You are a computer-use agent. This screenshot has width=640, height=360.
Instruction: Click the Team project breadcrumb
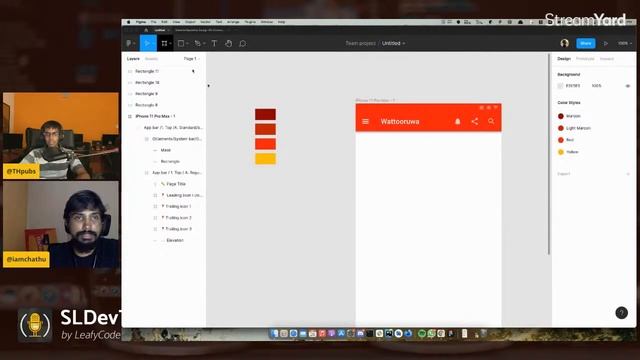tap(360, 43)
